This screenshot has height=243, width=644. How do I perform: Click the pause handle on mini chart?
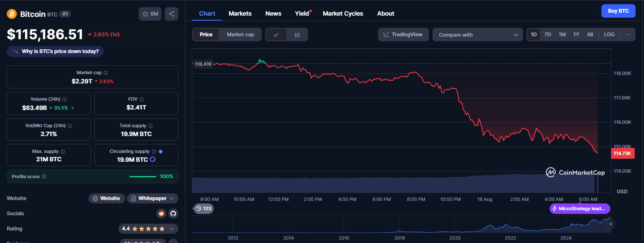point(610,224)
